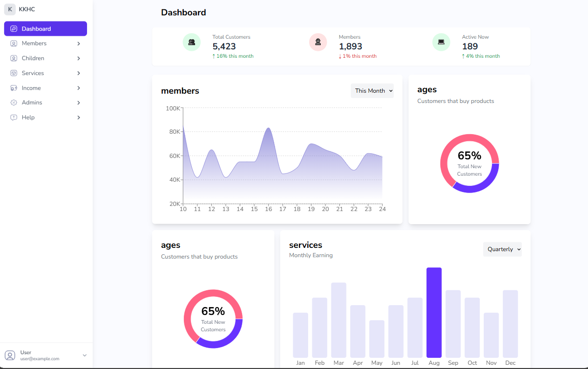Click the 65% donut chart beside members
This screenshot has width=588, height=369.
click(x=469, y=164)
